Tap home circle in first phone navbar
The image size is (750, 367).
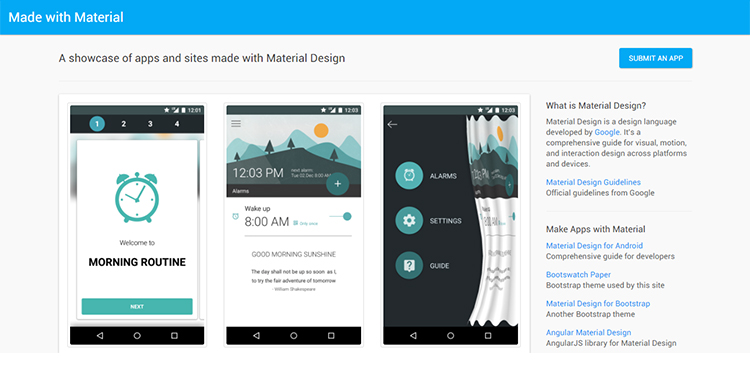pyautogui.click(x=137, y=336)
